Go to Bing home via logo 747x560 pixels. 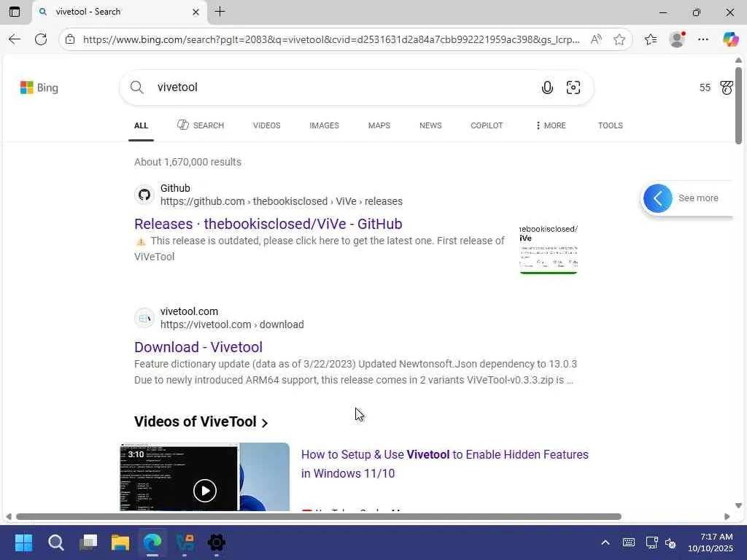pyautogui.click(x=39, y=87)
